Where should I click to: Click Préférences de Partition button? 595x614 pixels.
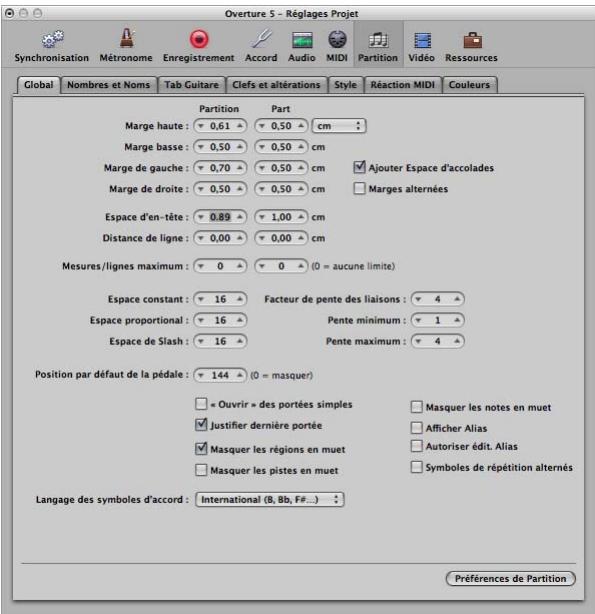510,578
